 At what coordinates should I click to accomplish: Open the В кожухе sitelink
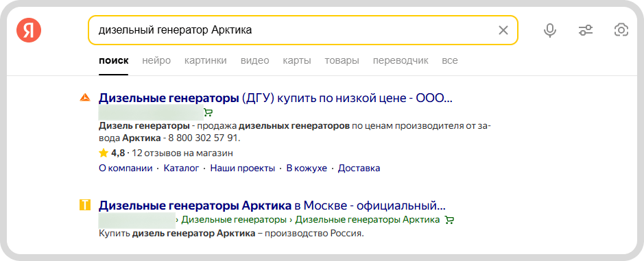[307, 169]
